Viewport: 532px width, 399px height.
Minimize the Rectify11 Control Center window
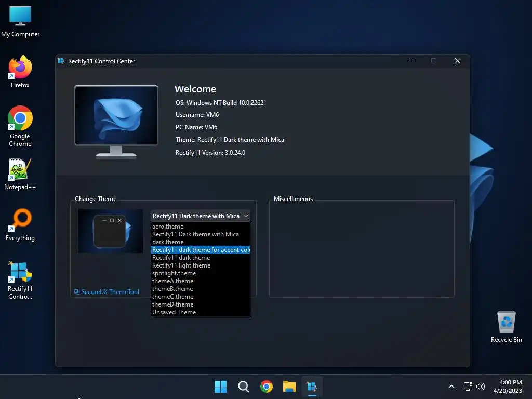(410, 61)
